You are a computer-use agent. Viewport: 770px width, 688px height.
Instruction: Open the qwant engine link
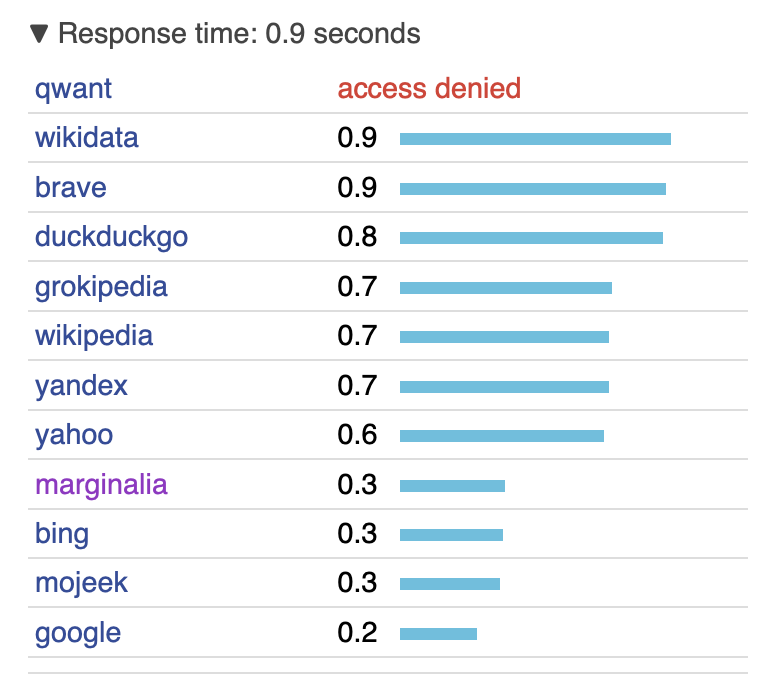[73, 89]
